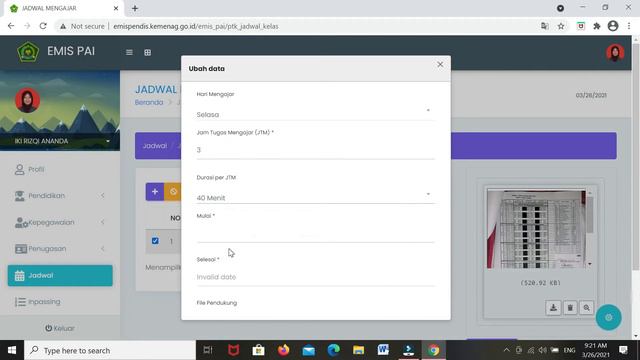Click the schedule document thumbnail preview
The image size is (640, 360).
(536, 229)
